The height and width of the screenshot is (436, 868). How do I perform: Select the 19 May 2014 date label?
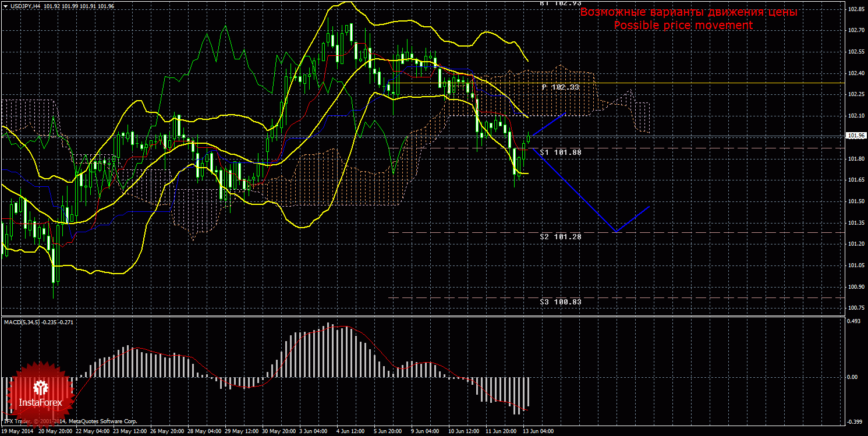coord(17,431)
